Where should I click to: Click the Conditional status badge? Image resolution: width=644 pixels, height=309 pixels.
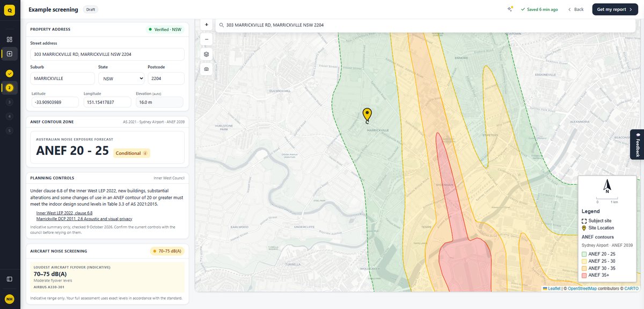(131, 153)
